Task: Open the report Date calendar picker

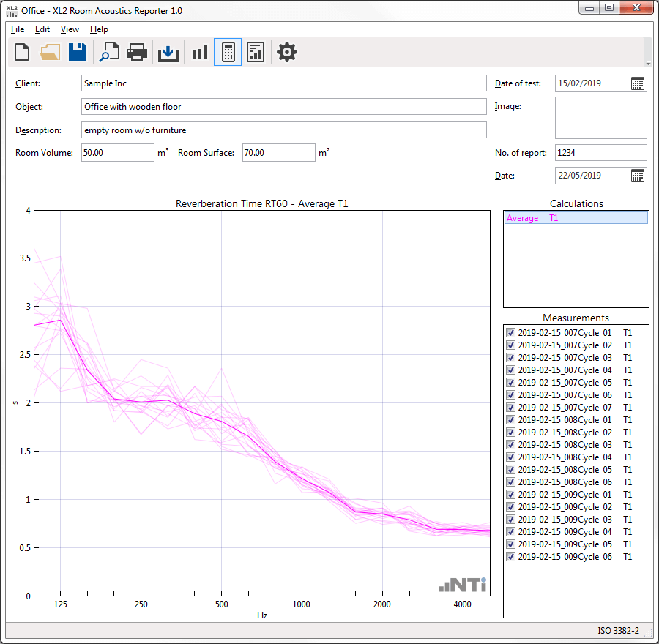Action: 638,176
